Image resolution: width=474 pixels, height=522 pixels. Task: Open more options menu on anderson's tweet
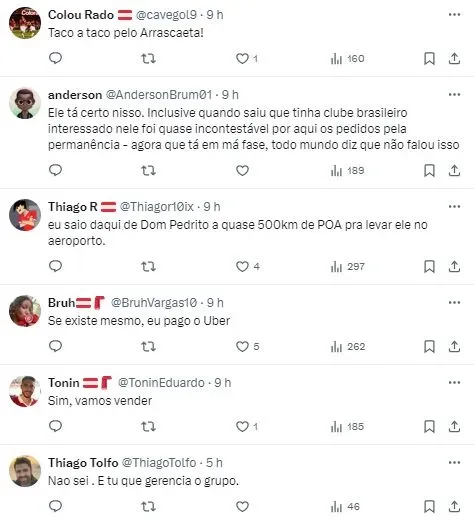click(x=454, y=95)
